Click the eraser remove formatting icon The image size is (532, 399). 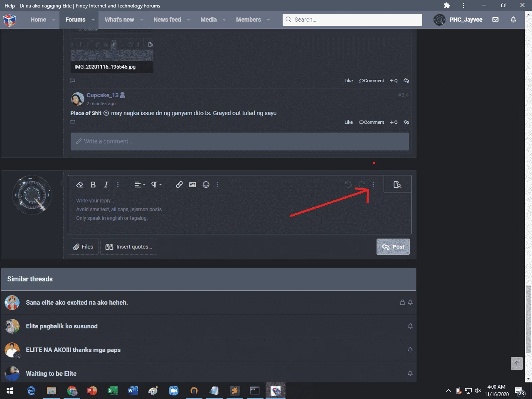[x=80, y=185]
